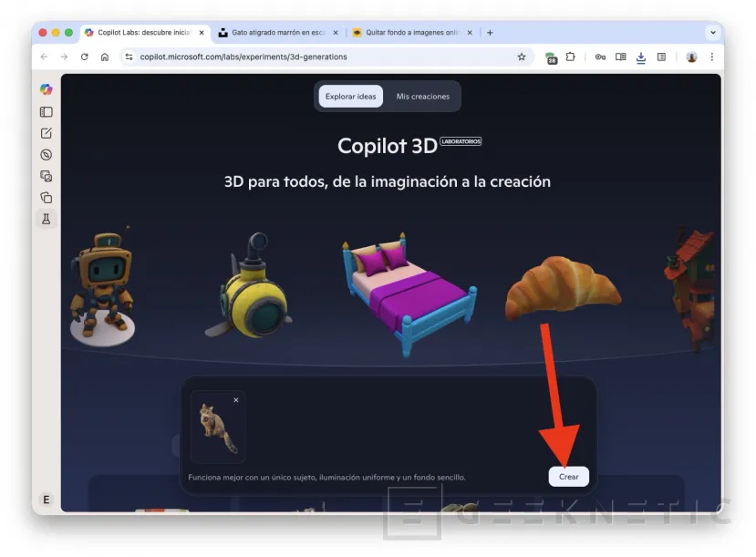
Task: Open the password manager key icon
Action: tap(599, 57)
